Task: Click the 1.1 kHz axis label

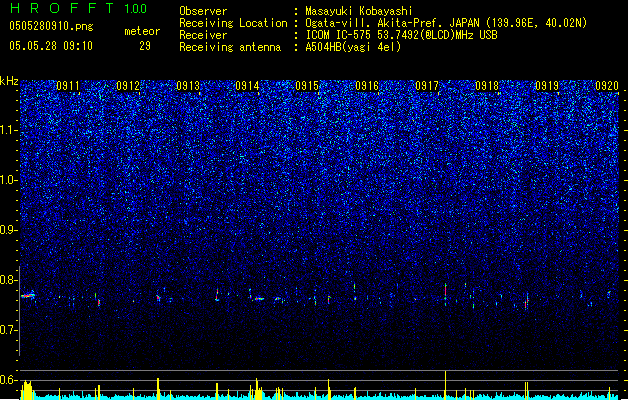Action: click(9, 130)
